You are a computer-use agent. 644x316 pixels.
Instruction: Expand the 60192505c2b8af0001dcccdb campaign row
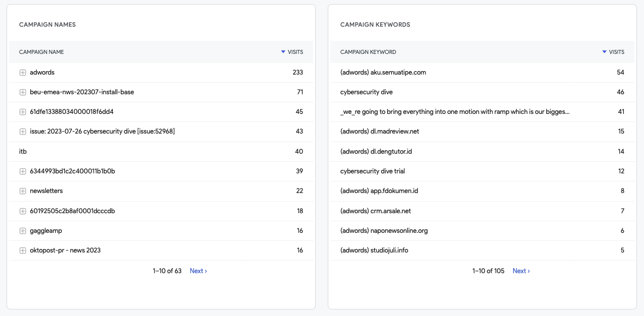[23, 211]
